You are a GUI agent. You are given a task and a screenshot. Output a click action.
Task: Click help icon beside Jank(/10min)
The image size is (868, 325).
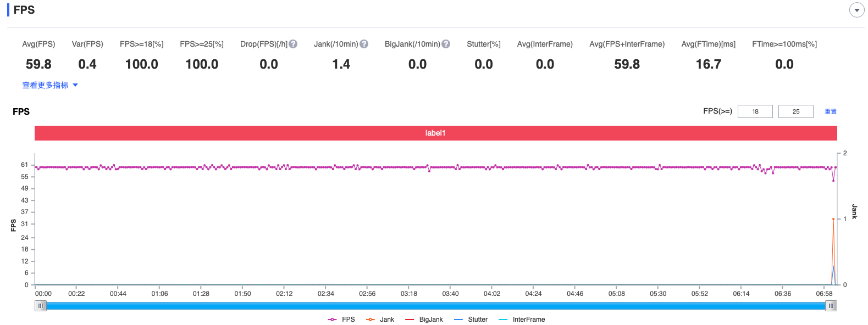pyautogui.click(x=364, y=44)
